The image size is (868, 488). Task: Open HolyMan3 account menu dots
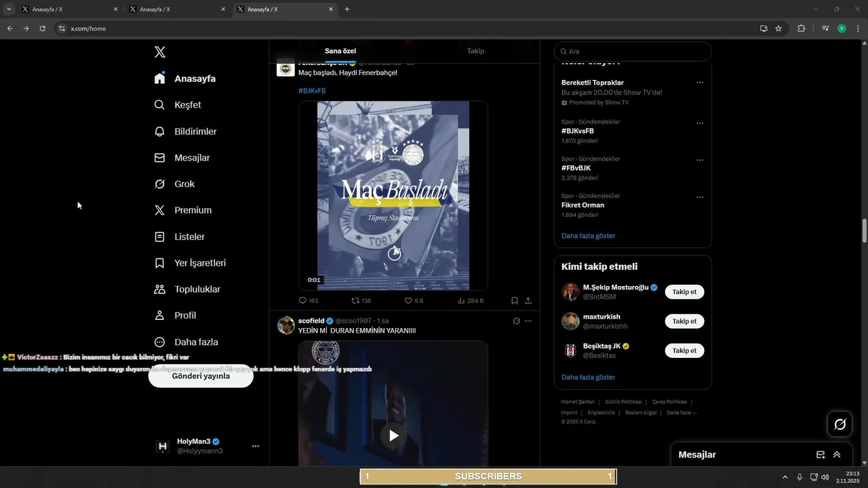click(x=256, y=446)
